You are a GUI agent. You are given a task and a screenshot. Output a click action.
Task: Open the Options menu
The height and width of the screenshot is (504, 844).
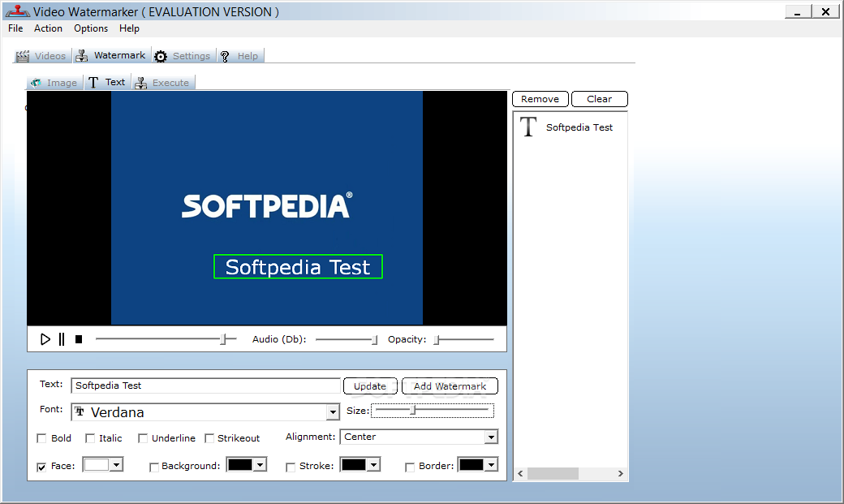pos(91,28)
